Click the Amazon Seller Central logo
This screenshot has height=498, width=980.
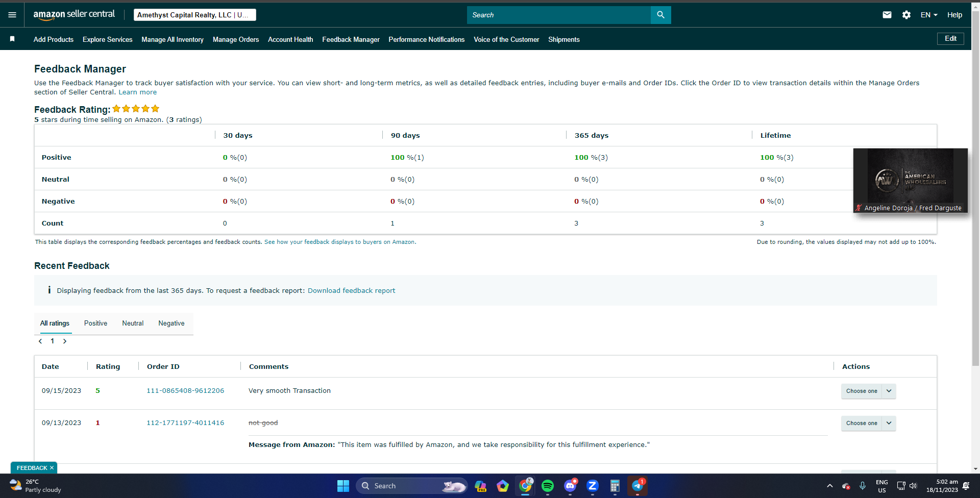(x=74, y=15)
